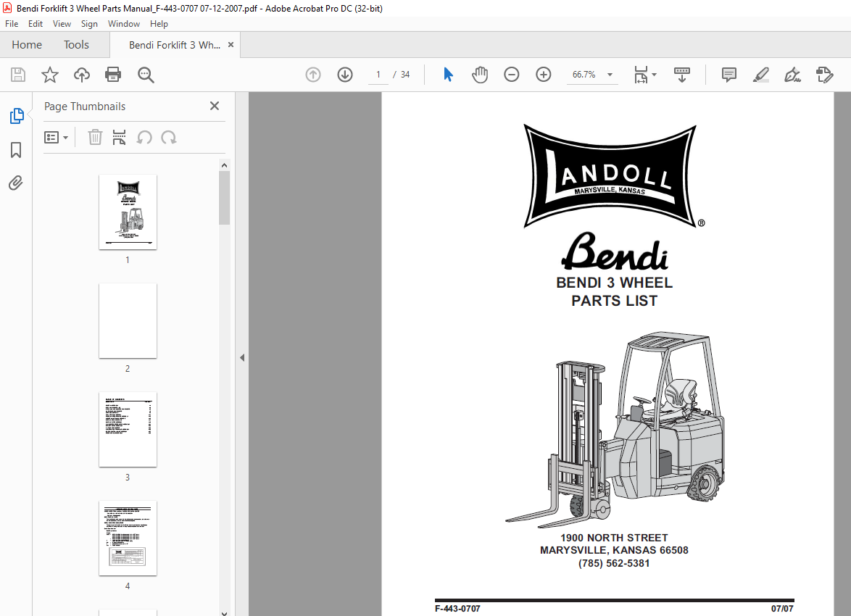Click the 'Page Thumbnails' panel title
This screenshot has width=851, height=616.
coord(85,107)
